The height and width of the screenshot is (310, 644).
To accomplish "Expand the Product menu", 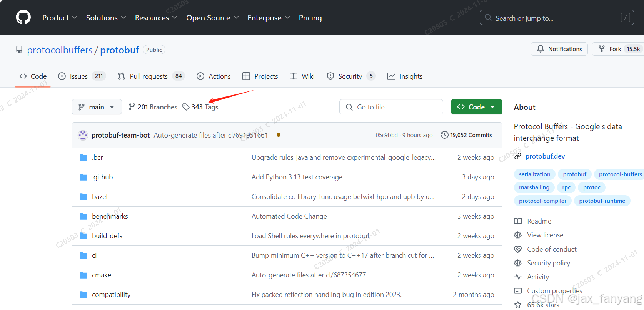I will click(x=60, y=18).
